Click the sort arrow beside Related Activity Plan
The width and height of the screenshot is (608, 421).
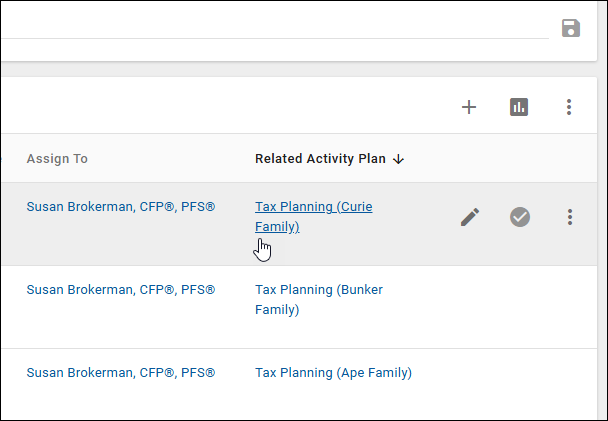(398, 159)
